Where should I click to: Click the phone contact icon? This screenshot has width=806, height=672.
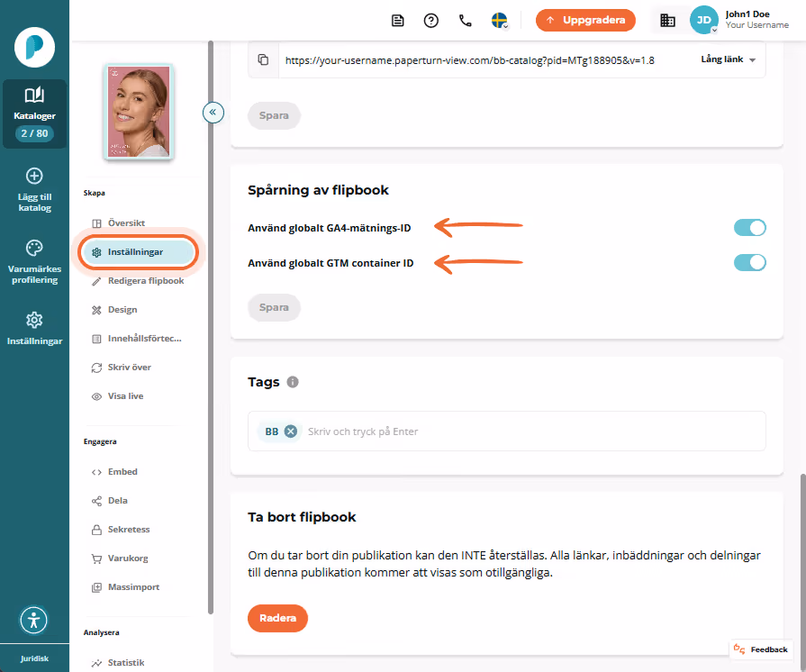(466, 21)
